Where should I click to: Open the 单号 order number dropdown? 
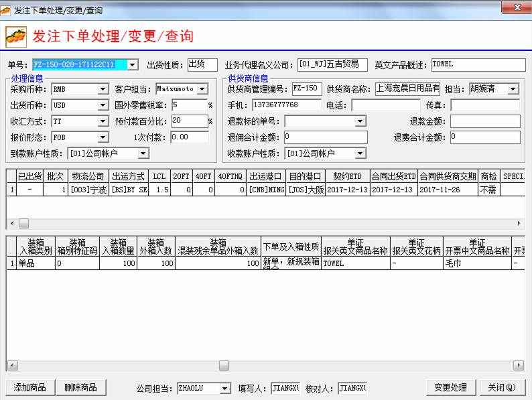click(132, 64)
